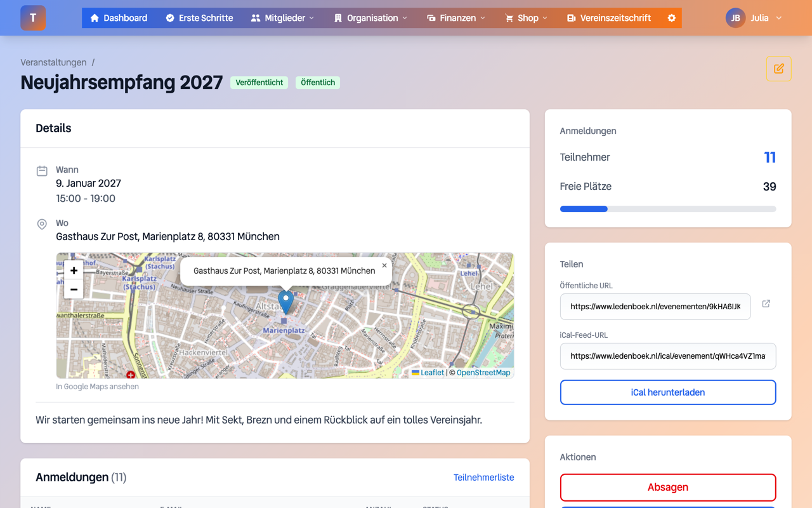Viewport: 812px width, 508px height.
Task: Click the Erste Schritte checkmark icon
Action: point(170,18)
